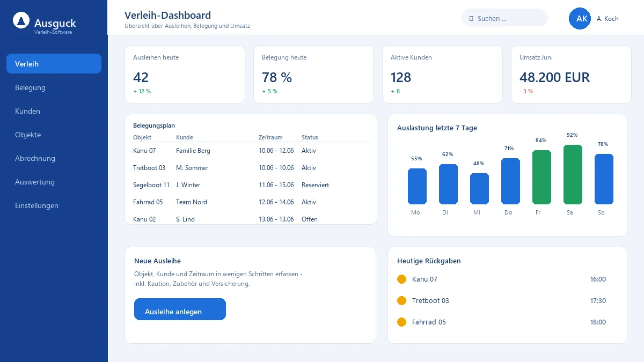The image size is (644, 362).
Task: Select the Segelboot 11 table row
Action: 252,185
